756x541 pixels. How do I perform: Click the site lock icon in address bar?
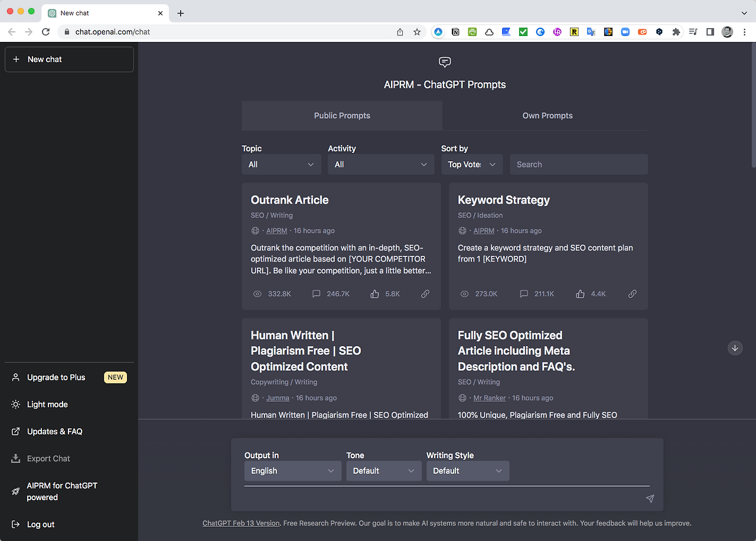pos(66,32)
